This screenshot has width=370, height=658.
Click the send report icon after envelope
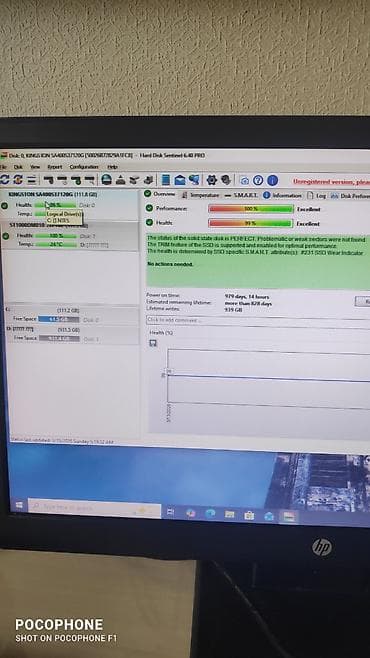point(194,180)
